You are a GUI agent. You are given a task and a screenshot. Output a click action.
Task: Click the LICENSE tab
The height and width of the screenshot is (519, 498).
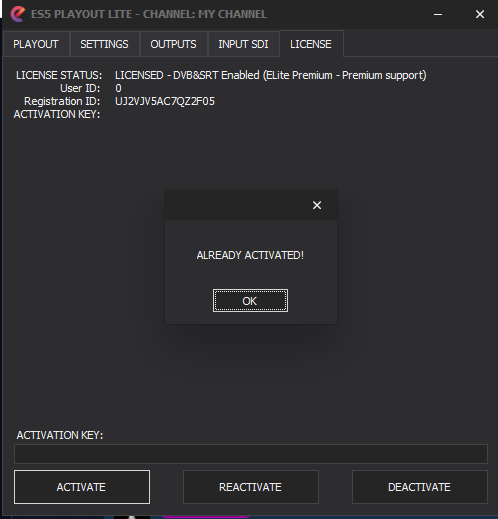tap(311, 44)
